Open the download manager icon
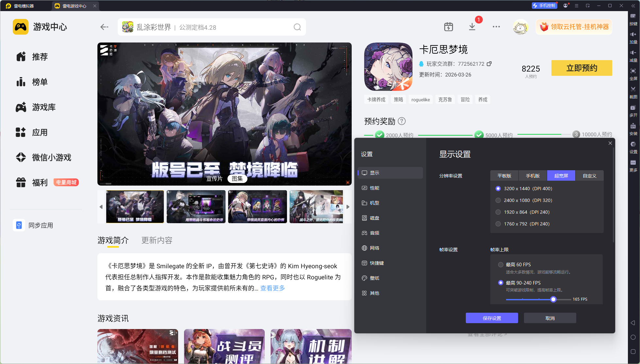 click(x=472, y=27)
